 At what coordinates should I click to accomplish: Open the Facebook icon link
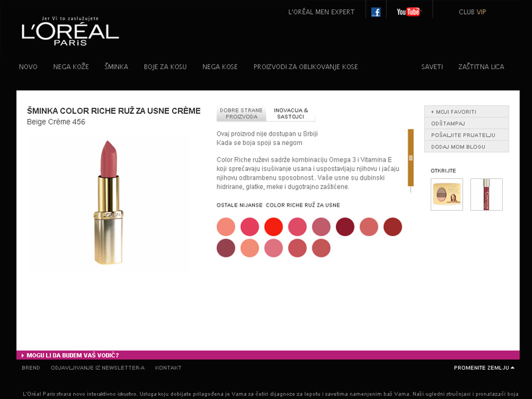click(376, 12)
